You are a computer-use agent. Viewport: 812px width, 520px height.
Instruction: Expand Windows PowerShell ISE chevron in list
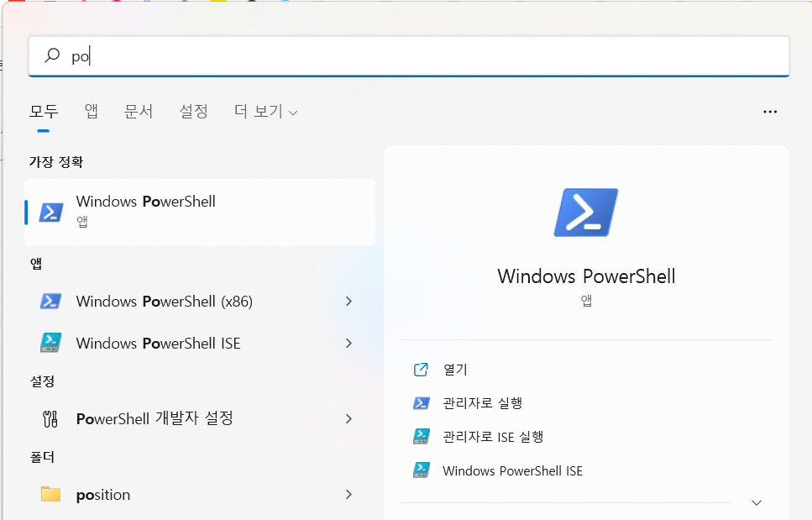[x=348, y=344]
